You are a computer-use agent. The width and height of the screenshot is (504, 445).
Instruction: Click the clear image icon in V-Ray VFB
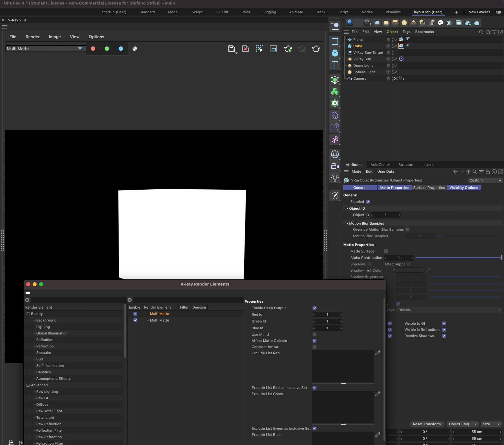pyautogui.click(x=246, y=49)
